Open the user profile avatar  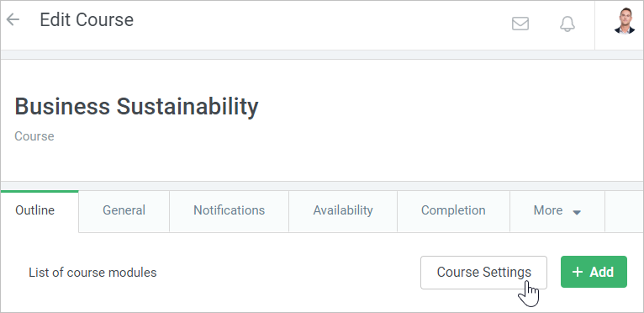[x=625, y=20]
